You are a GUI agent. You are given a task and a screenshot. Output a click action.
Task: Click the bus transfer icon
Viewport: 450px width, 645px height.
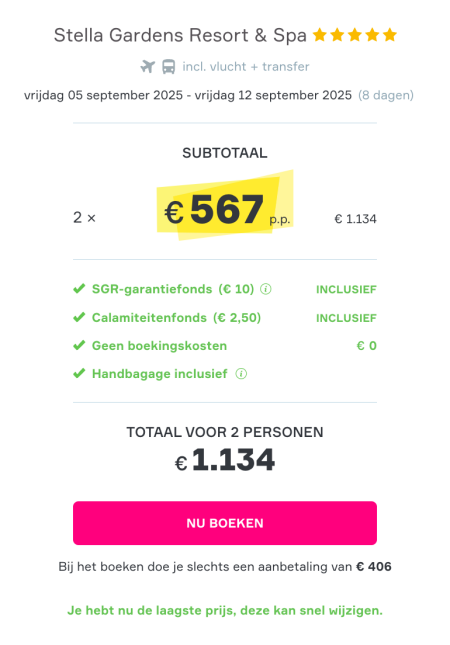click(168, 66)
